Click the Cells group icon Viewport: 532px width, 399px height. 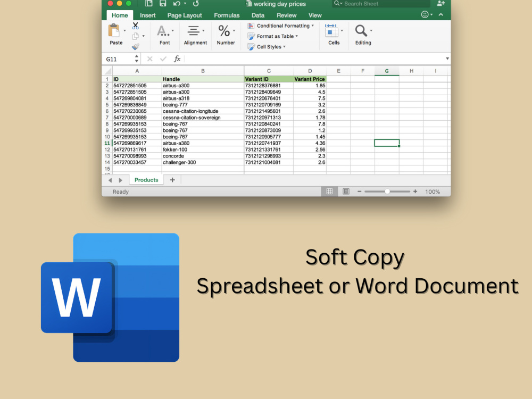pos(331,30)
